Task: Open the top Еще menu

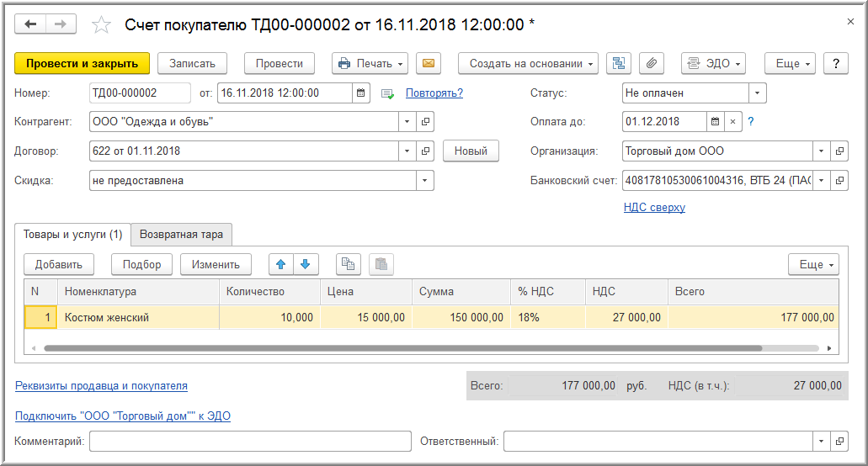Action: (790, 64)
